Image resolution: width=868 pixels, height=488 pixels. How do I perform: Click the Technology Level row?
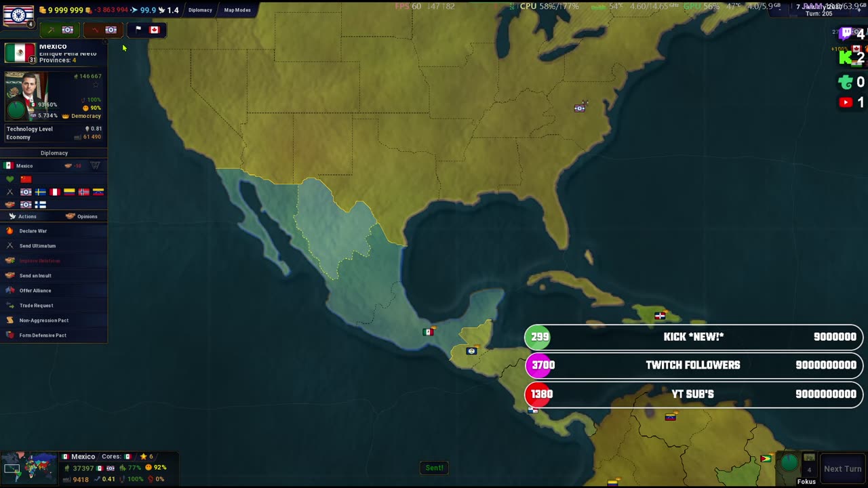coord(54,129)
